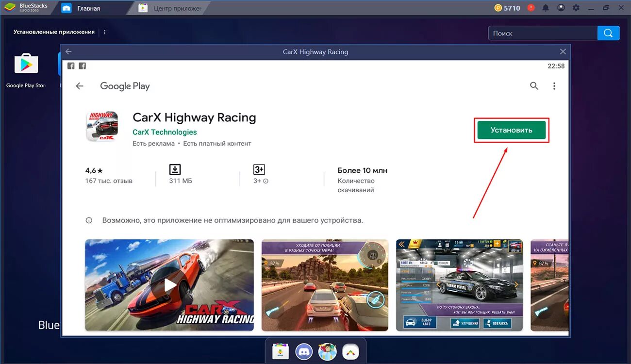Screen dimensions: 631x364
Task: Click the clock showing 22:58
Action: coord(556,66)
